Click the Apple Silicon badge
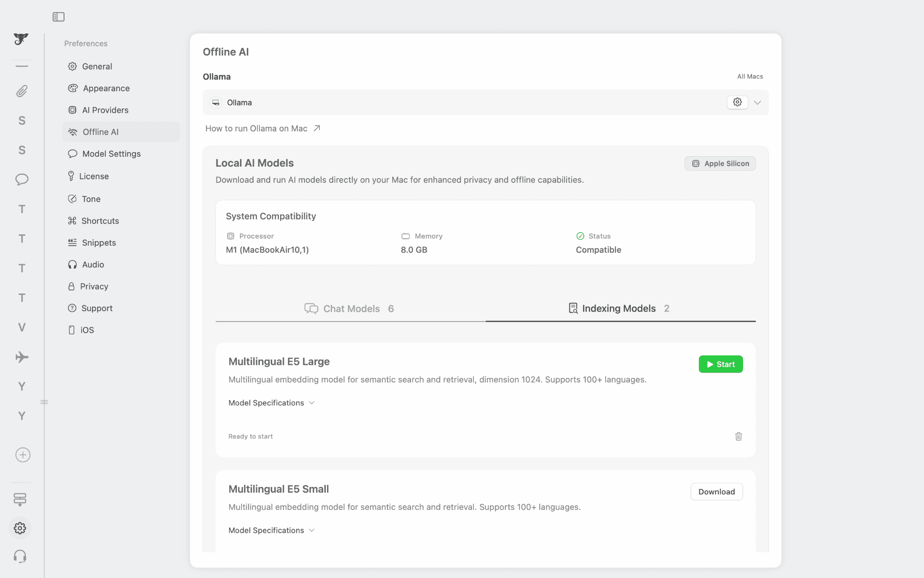 720,163
